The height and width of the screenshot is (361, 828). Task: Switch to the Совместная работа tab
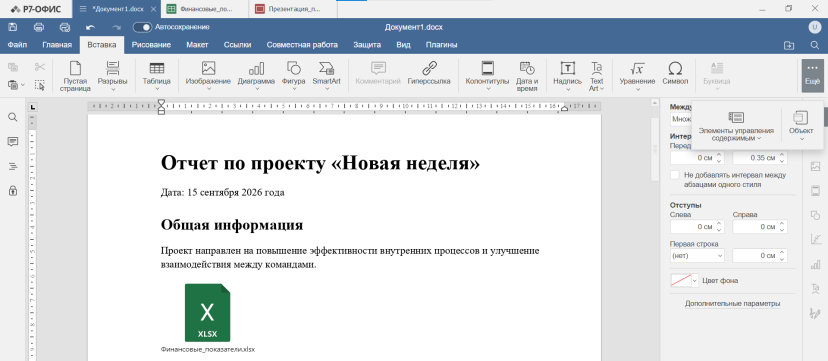point(302,45)
